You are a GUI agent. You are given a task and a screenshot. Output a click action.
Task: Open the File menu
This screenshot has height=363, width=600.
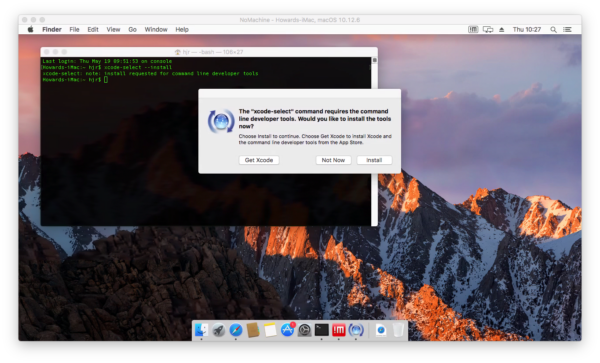(x=74, y=29)
